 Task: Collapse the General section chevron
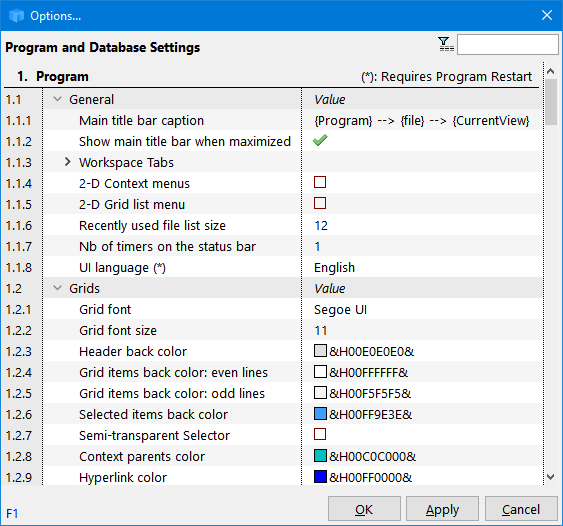click(x=57, y=99)
